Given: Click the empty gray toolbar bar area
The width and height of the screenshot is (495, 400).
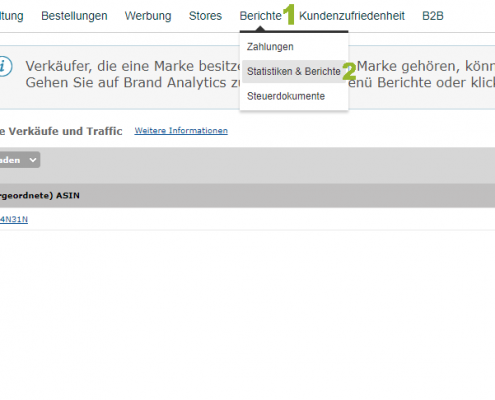Looking at the screenshot, I should coord(267,165).
